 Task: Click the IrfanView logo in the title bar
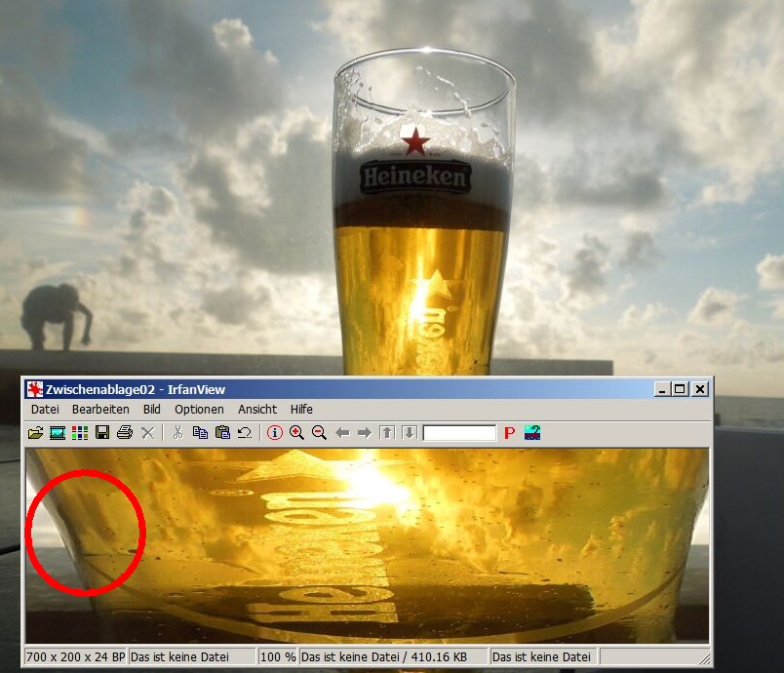point(35,389)
